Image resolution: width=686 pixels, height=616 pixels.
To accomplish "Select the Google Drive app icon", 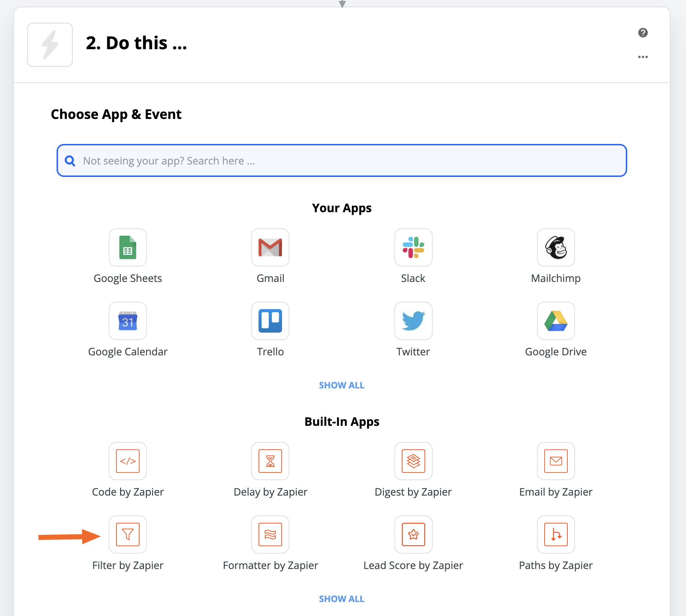I will pos(556,321).
